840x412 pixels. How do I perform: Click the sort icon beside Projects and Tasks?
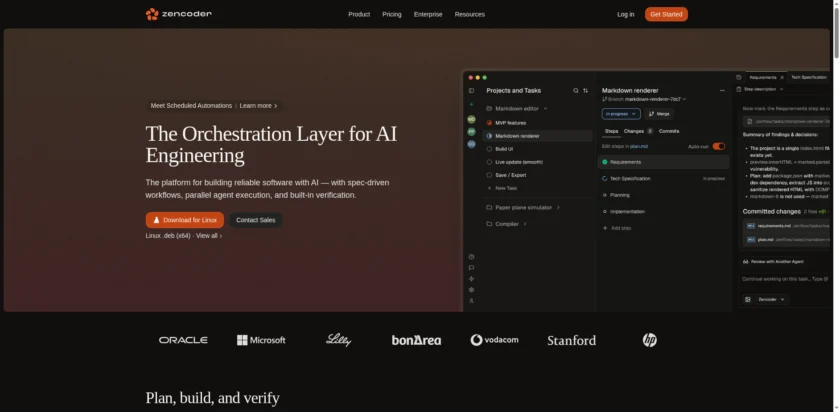(586, 91)
